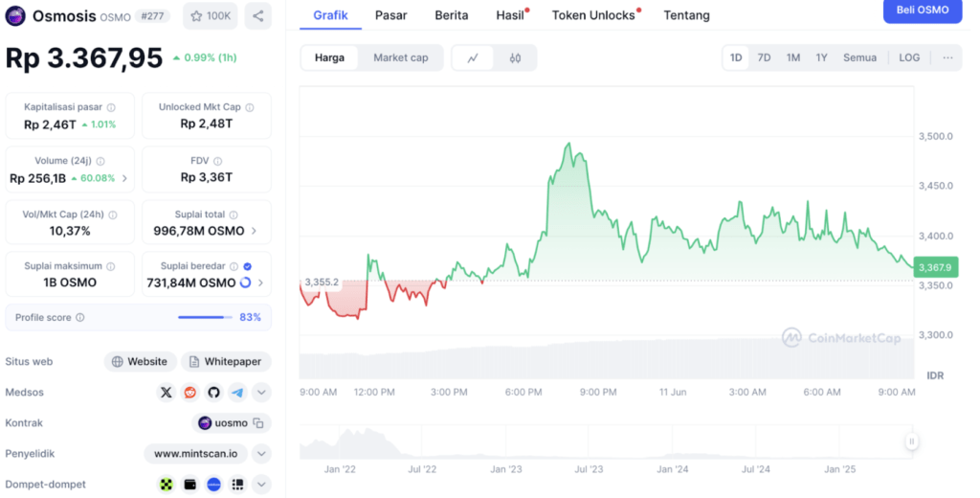Switch to candlestick chart view
The image size is (980, 498).
515,58
